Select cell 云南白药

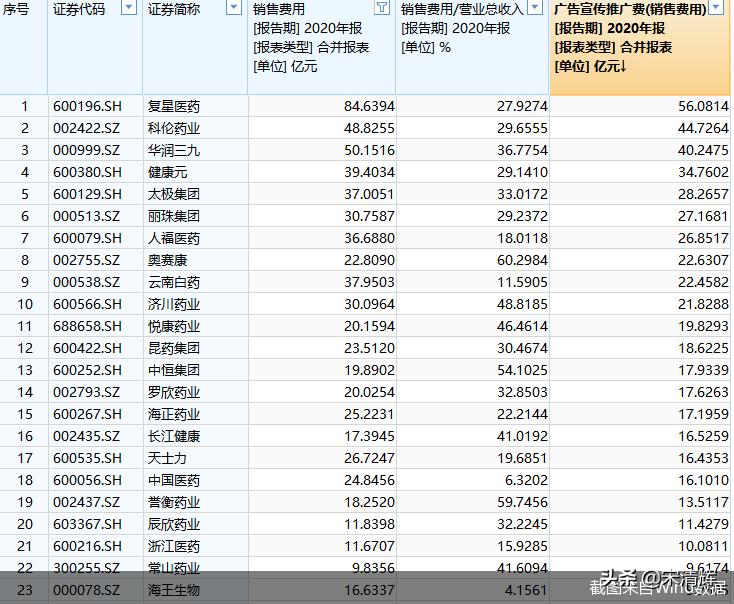coord(174,282)
